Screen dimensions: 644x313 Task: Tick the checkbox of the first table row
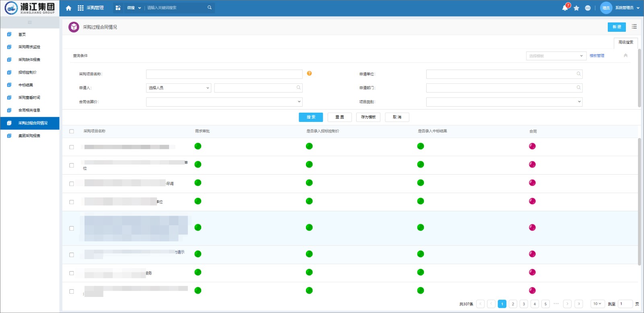[72, 147]
